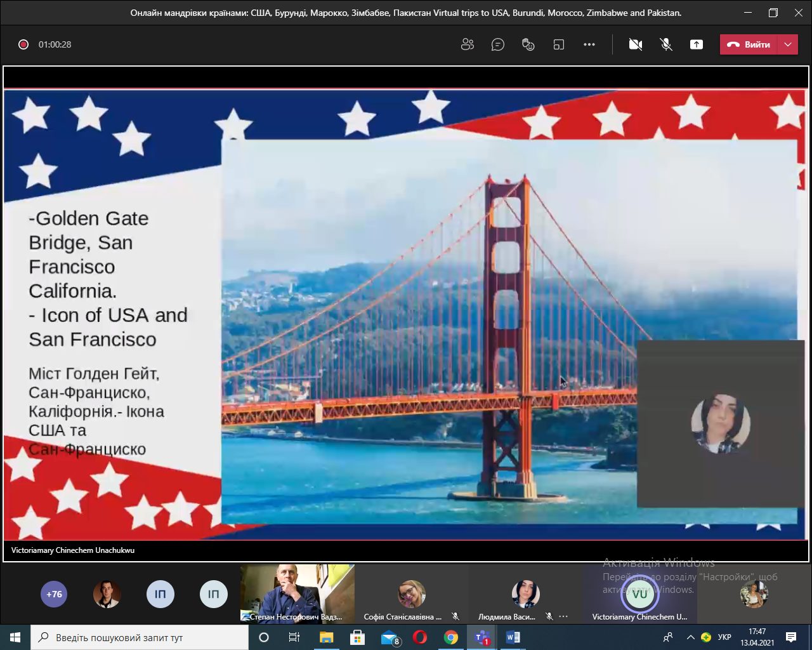Unmute the microphone
The width and height of the screenshot is (812, 650).
pyautogui.click(x=666, y=44)
